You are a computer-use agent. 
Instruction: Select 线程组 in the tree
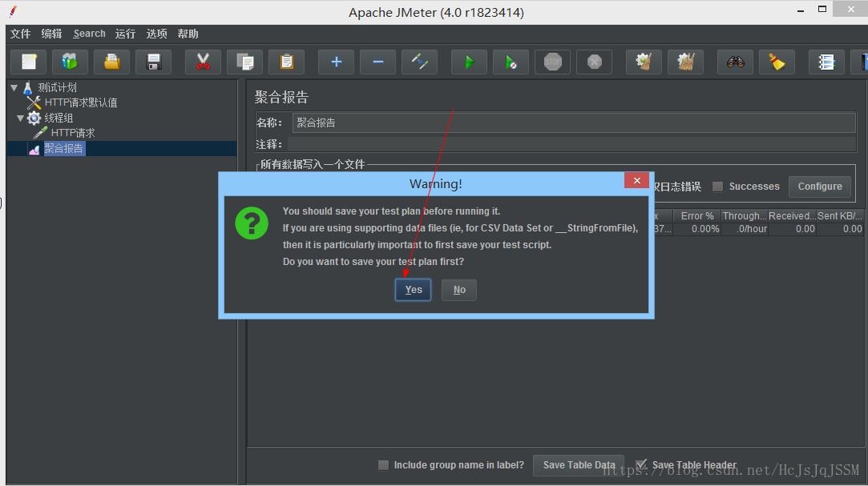[59, 118]
